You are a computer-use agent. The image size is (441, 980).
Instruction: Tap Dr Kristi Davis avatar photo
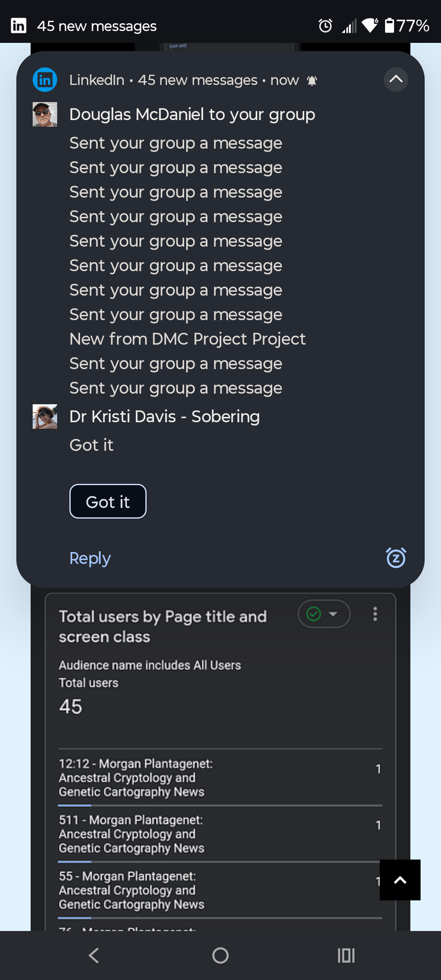[45, 416]
